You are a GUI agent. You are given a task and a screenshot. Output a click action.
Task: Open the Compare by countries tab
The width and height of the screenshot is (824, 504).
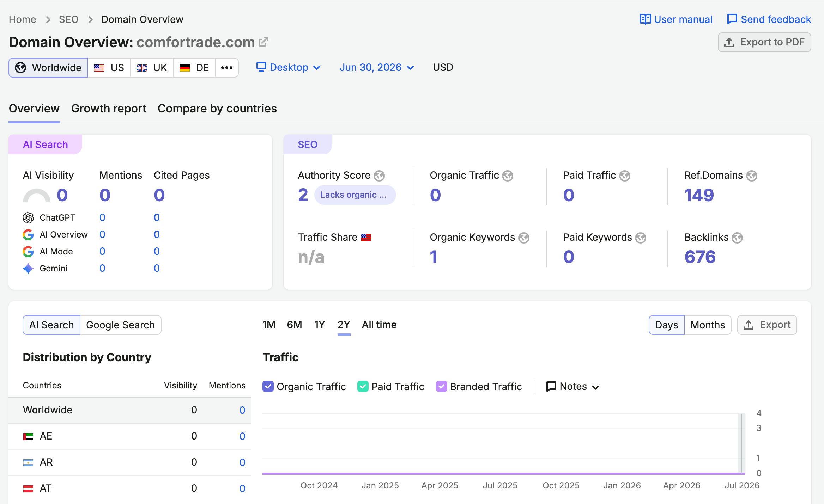[217, 109]
